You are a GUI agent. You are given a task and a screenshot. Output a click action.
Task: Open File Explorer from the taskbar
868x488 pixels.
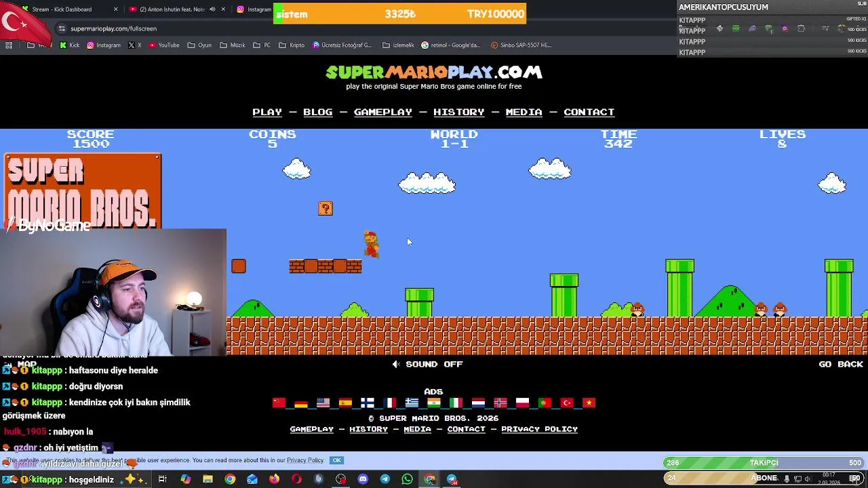pyautogui.click(x=208, y=479)
